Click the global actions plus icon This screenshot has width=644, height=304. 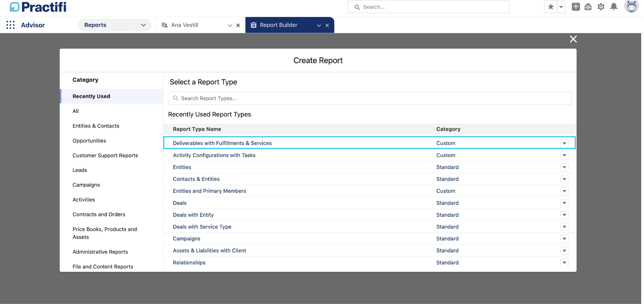[x=576, y=7]
